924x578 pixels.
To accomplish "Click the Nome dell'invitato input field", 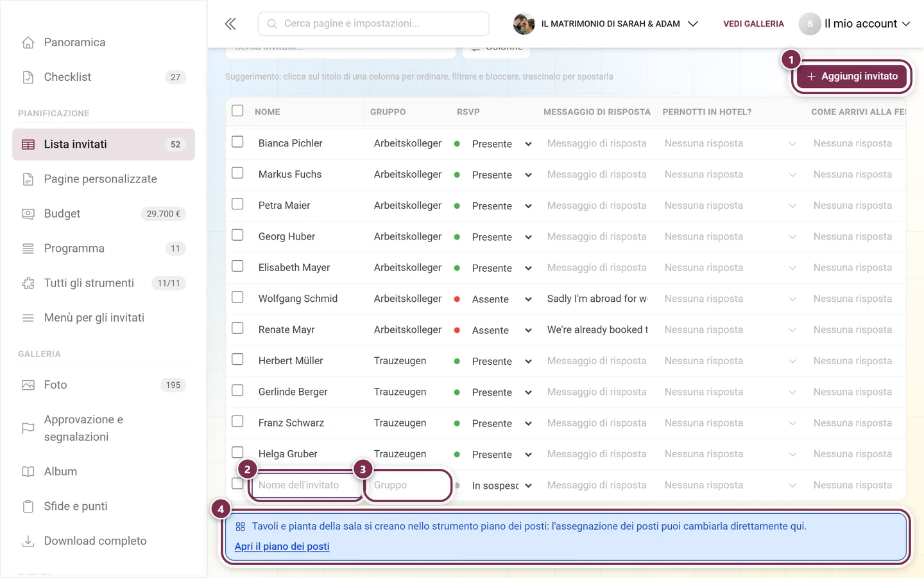I will tap(306, 485).
